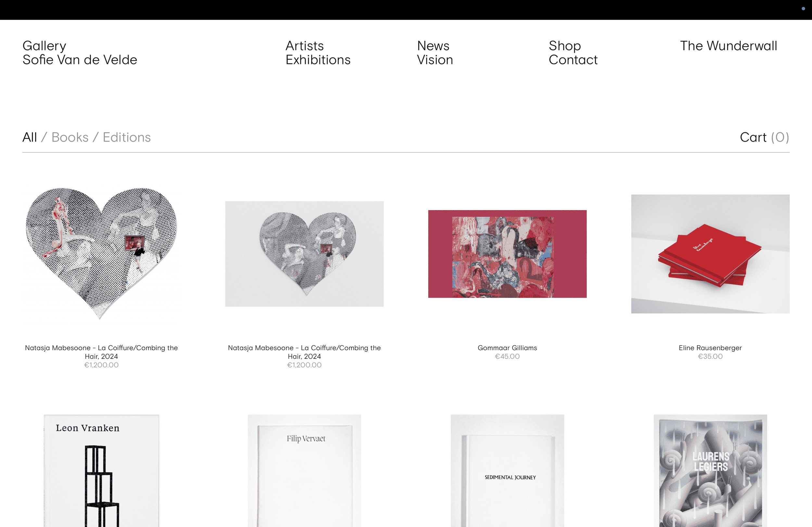Open the News page
Viewport: 812px width, 527px height.
[433, 46]
